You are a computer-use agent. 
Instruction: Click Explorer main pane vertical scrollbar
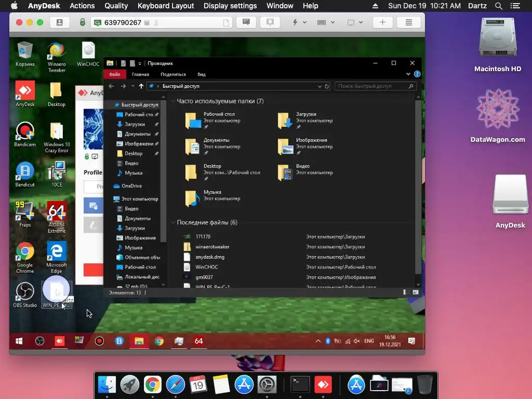[x=418, y=186]
